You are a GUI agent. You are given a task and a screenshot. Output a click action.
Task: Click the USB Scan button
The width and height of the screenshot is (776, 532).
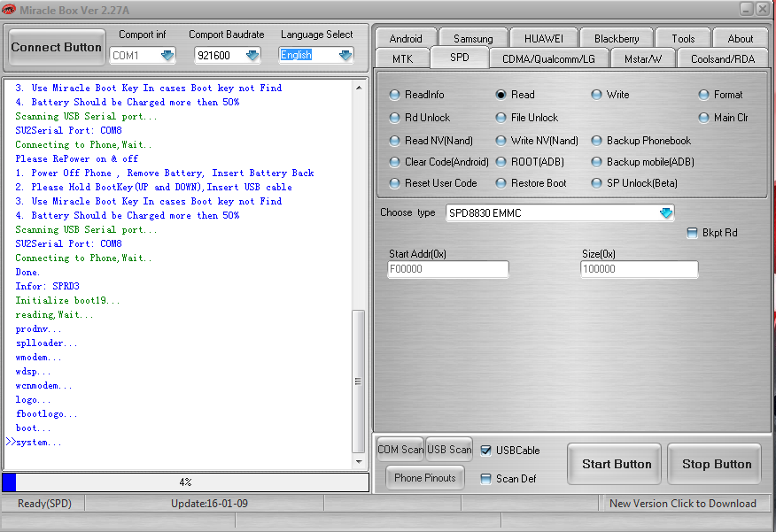[449, 450]
